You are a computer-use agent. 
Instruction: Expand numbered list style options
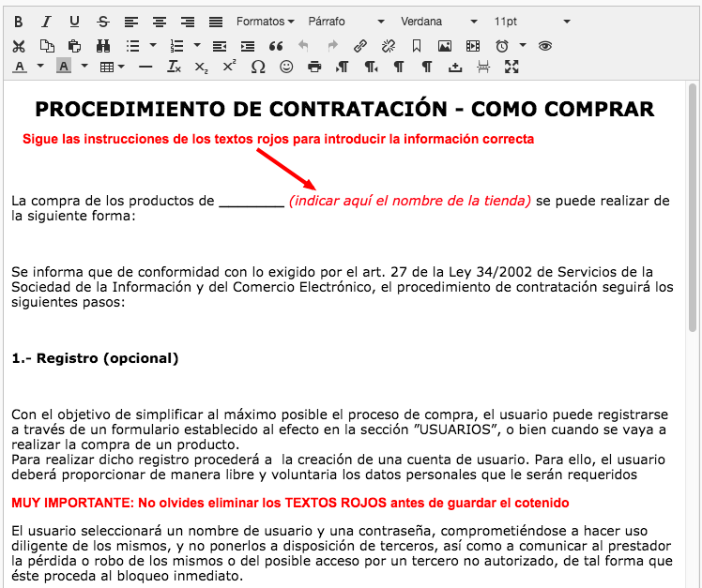tap(197, 45)
